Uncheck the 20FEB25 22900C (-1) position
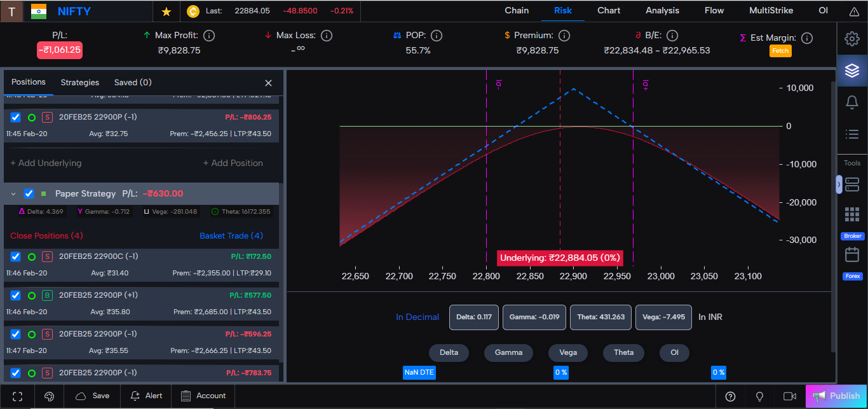Viewport: 868px width, 409px height. click(x=15, y=257)
